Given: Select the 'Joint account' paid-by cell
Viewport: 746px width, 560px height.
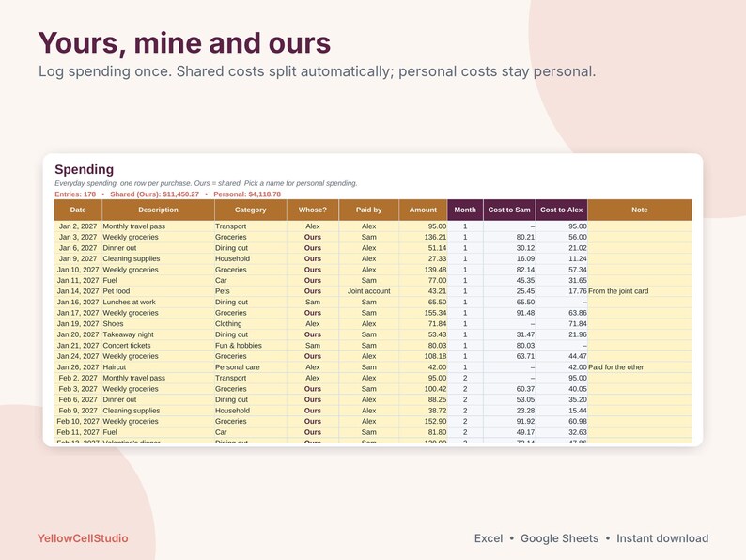Looking at the screenshot, I should 368,291.
